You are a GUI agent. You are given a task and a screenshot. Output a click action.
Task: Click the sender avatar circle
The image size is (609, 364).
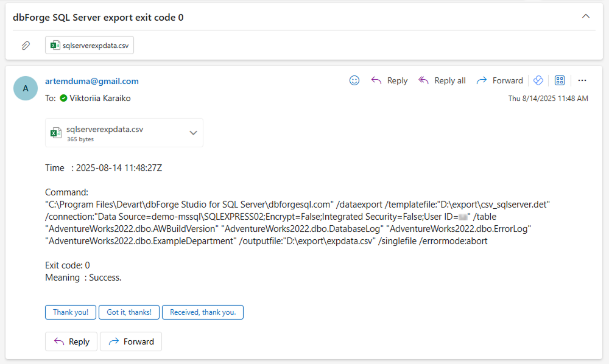tap(25, 88)
